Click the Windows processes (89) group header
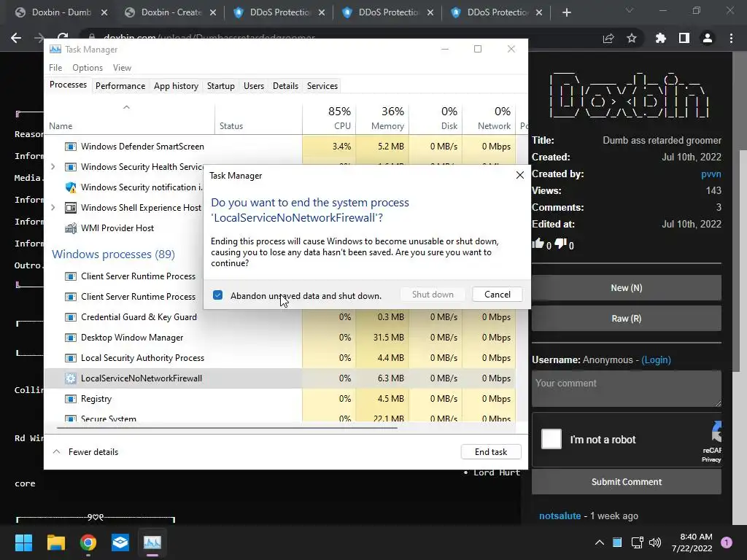 click(x=113, y=254)
